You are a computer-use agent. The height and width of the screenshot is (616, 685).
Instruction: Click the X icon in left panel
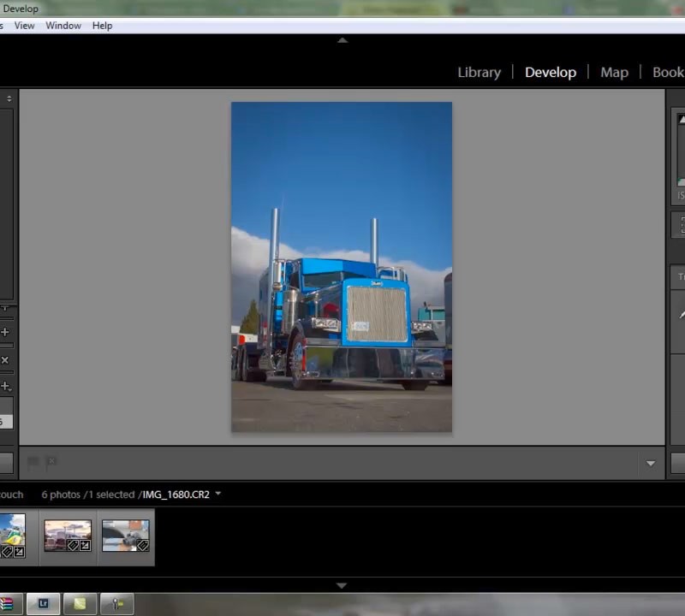[x=5, y=360]
